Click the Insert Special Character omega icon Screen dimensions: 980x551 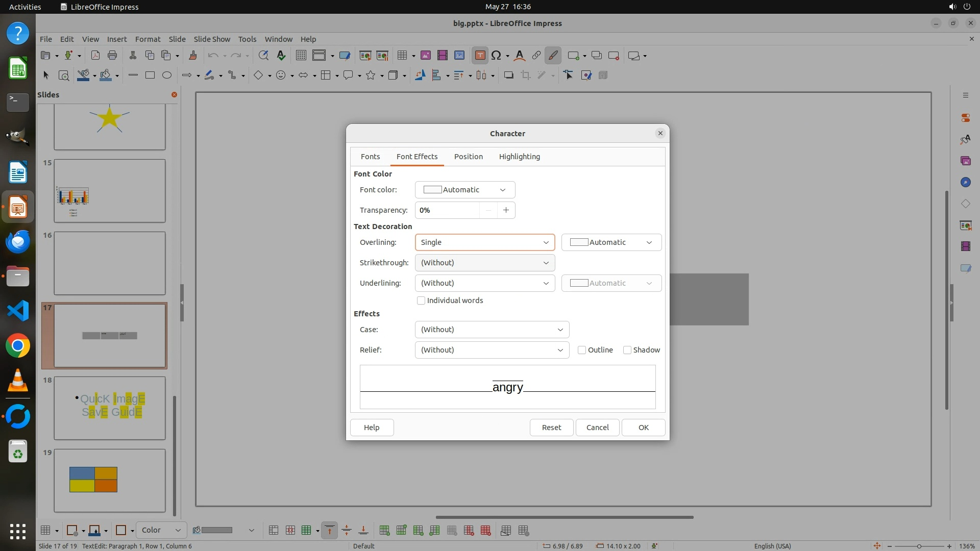tap(496, 56)
